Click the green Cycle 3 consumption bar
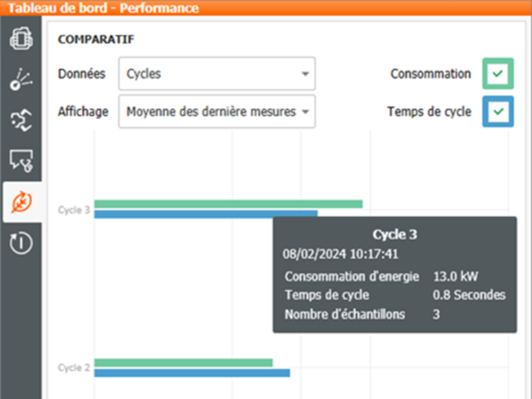This screenshot has height=399, width=532. 228,204
